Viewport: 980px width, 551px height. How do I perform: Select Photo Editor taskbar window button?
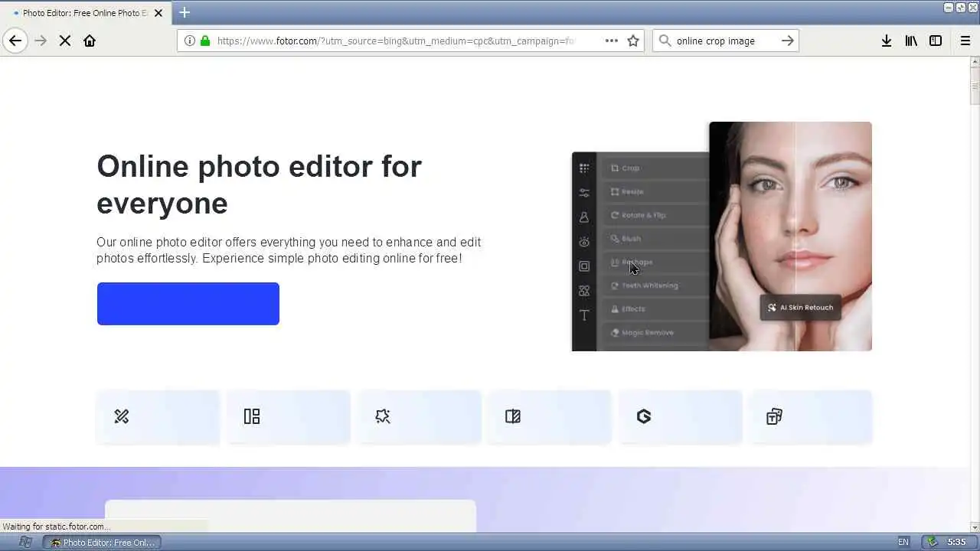[x=101, y=543]
